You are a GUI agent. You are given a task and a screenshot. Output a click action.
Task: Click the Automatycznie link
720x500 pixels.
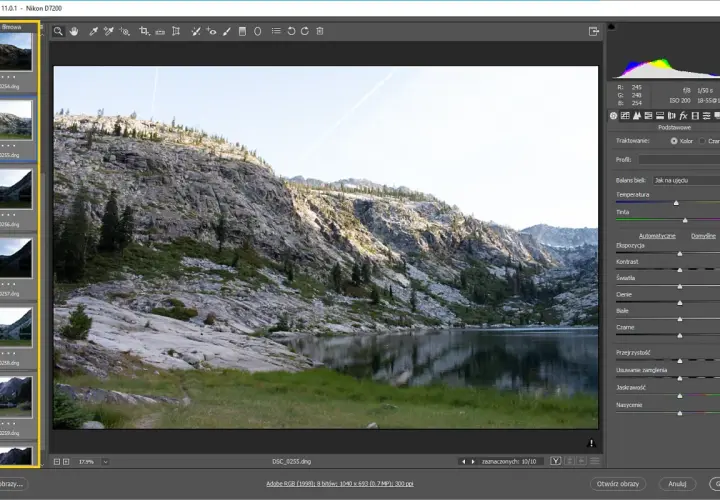coord(657,236)
